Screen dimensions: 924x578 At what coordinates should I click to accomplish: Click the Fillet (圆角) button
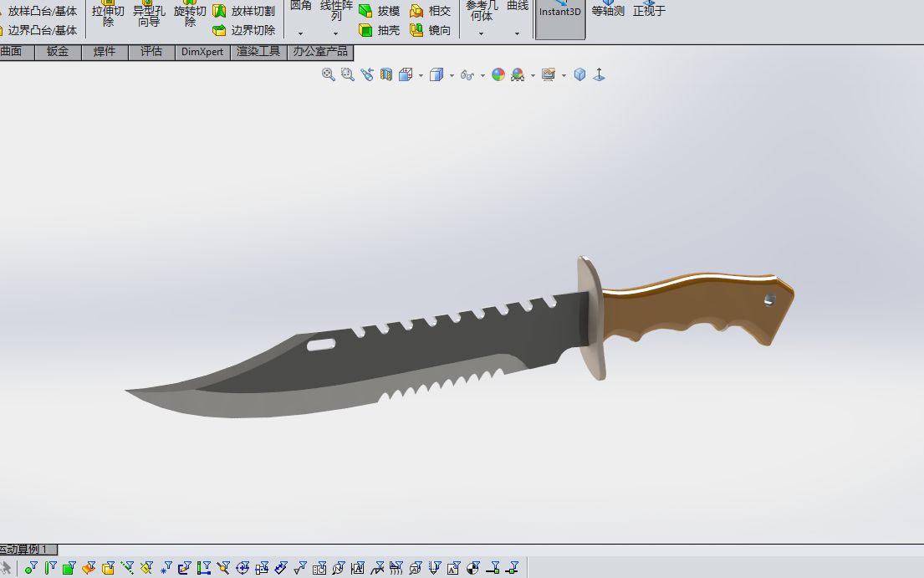tap(300, 6)
